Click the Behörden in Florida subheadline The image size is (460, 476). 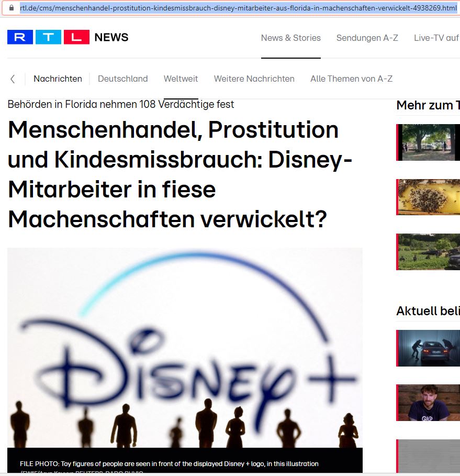coord(120,104)
